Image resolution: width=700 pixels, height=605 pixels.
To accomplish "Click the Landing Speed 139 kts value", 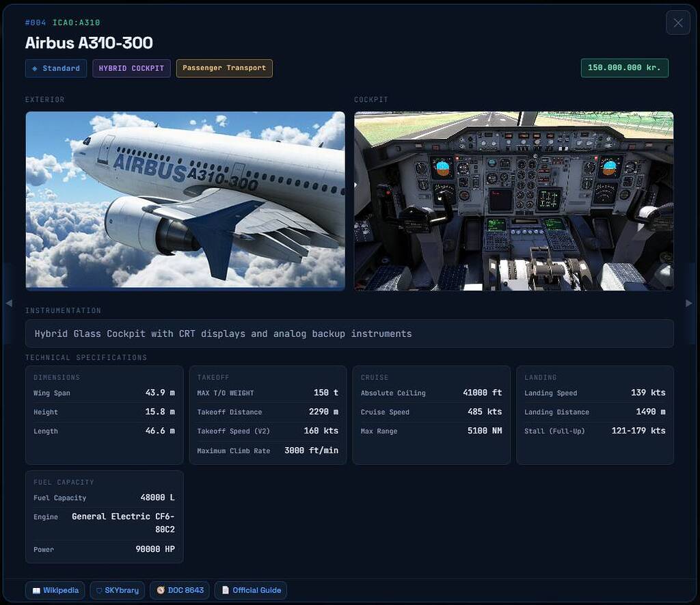I will 648,393.
